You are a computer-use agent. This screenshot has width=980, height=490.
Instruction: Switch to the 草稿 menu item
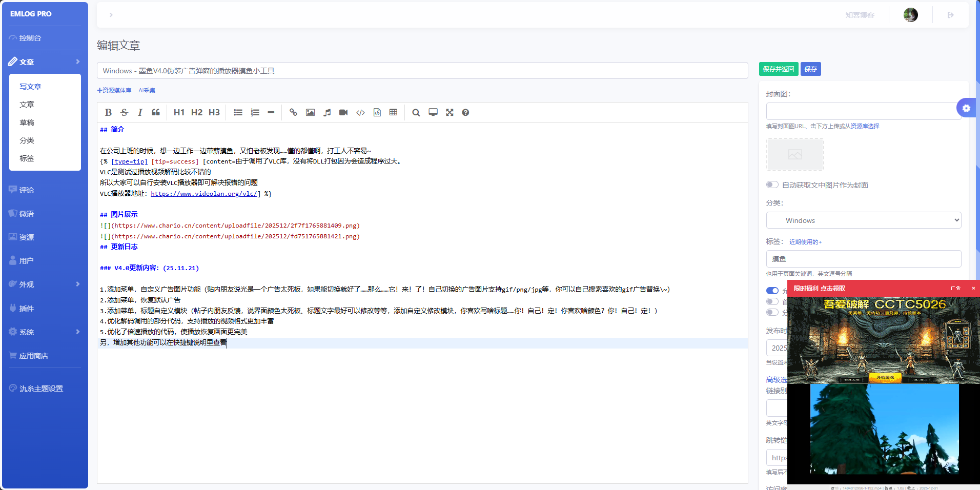pyautogui.click(x=28, y=122)
